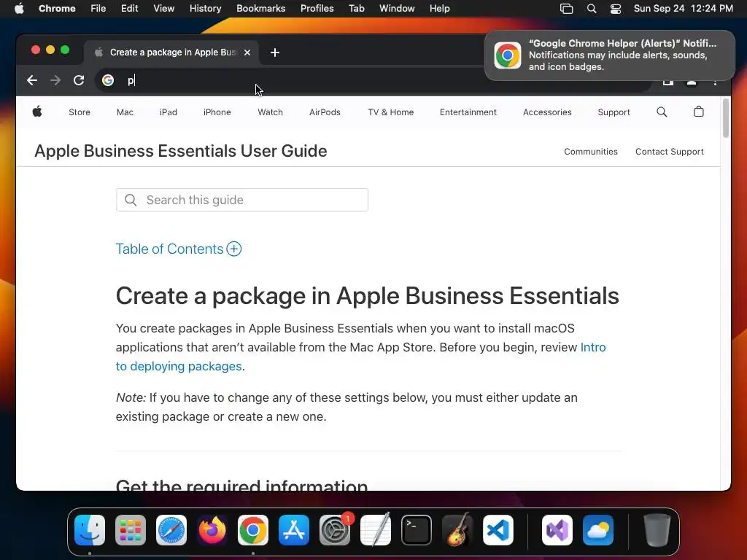Open the View menu
Image resolution: width=747 pixels, height=560 pixels.
pyautogui.click(x=164, y=8)
